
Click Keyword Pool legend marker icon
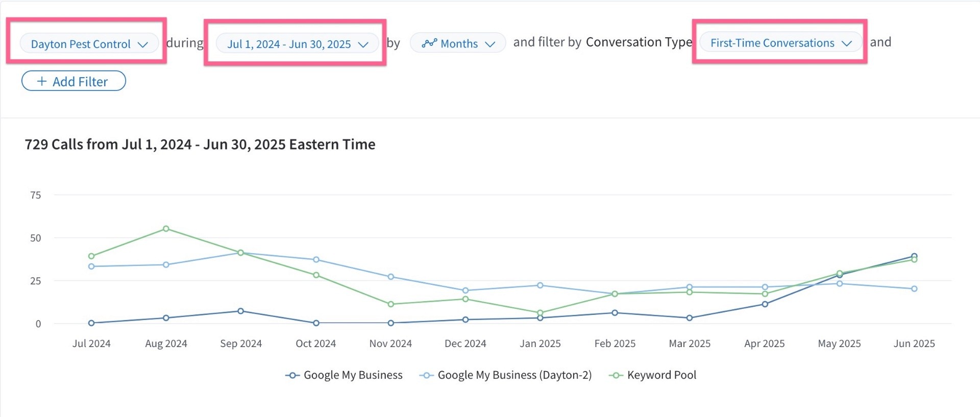(616, 376)
